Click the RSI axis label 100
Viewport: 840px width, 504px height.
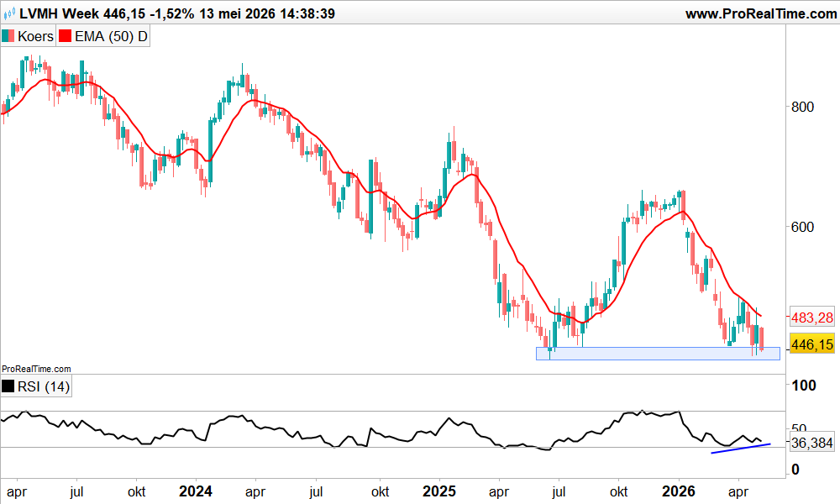coord(804,386)
